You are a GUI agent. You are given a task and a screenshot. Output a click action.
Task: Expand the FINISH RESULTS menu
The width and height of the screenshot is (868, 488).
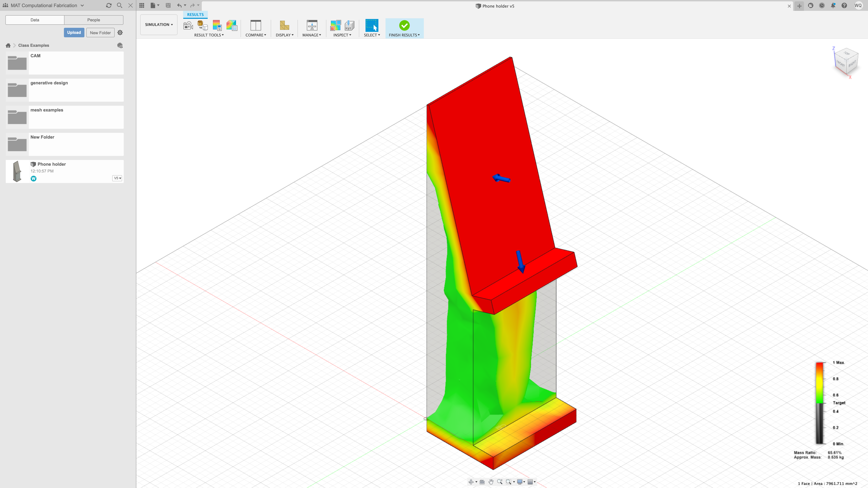[x=404, y=35]
